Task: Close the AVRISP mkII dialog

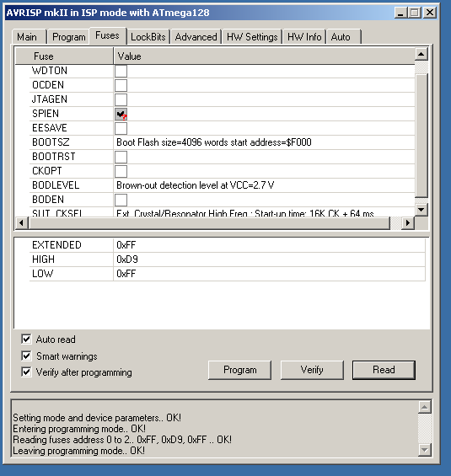Action: click(x=430, y=13)
